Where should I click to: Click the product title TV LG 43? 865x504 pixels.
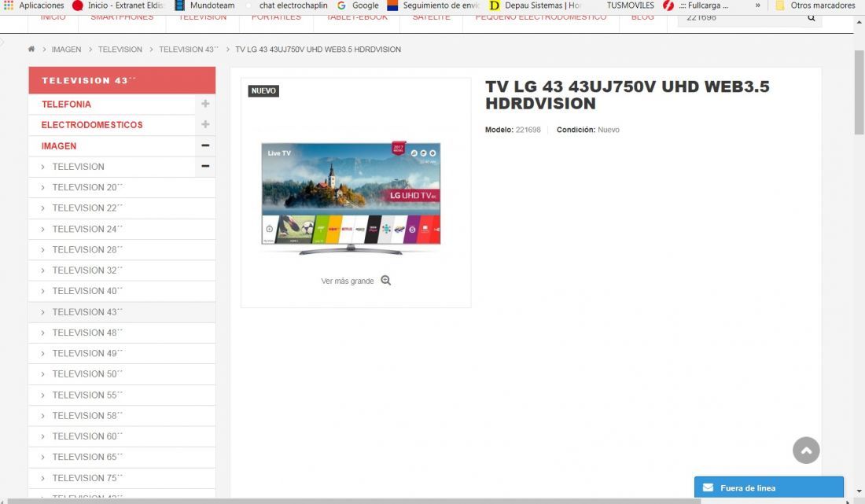[628, 95]
